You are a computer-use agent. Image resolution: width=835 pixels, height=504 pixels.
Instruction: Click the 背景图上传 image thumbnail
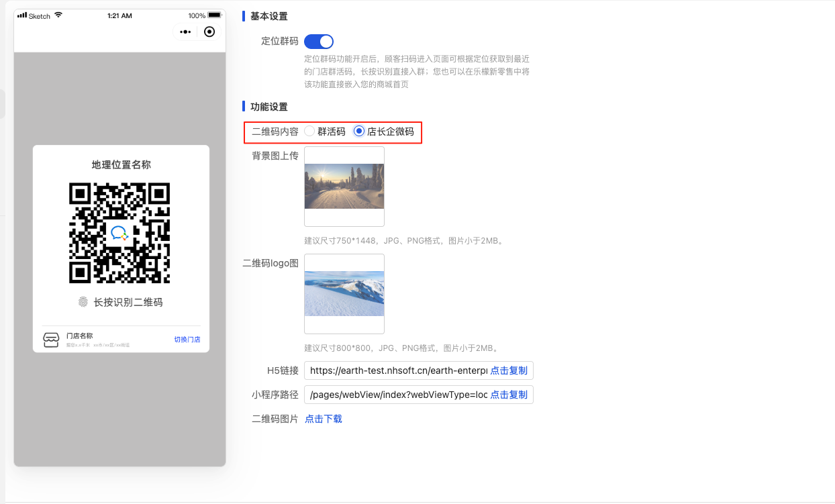(344, 187)
